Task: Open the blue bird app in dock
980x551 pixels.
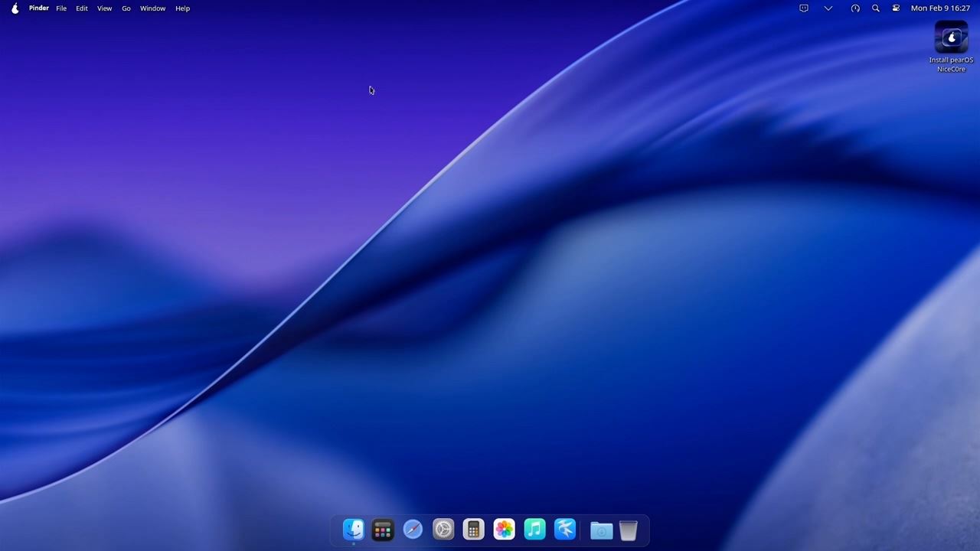Action: pyautogui.click(x=565, y=530)
